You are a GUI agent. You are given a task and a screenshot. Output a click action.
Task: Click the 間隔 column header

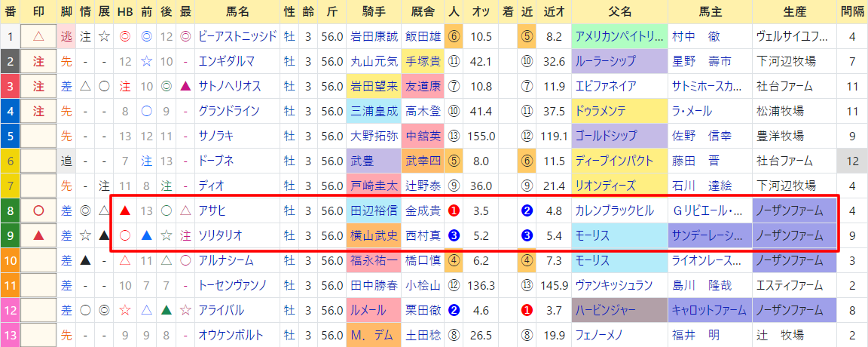click(x=851, y=11)
